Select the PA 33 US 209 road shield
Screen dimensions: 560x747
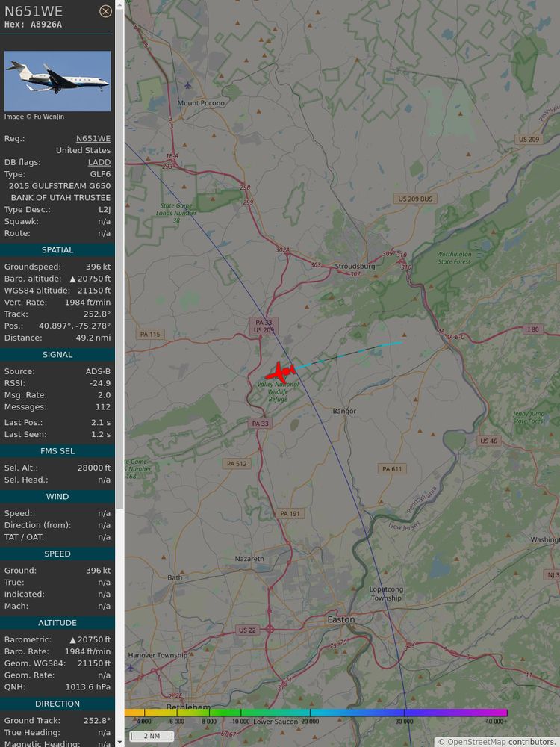click(264, 326)
